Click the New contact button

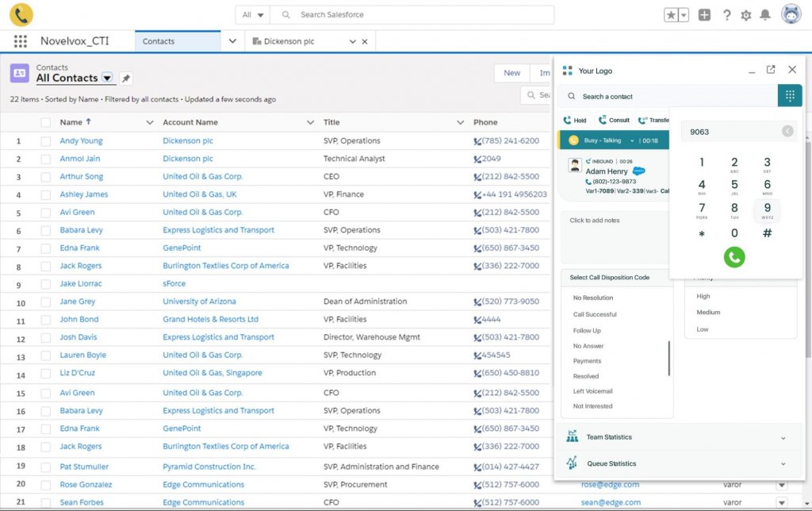coord(512,73)
